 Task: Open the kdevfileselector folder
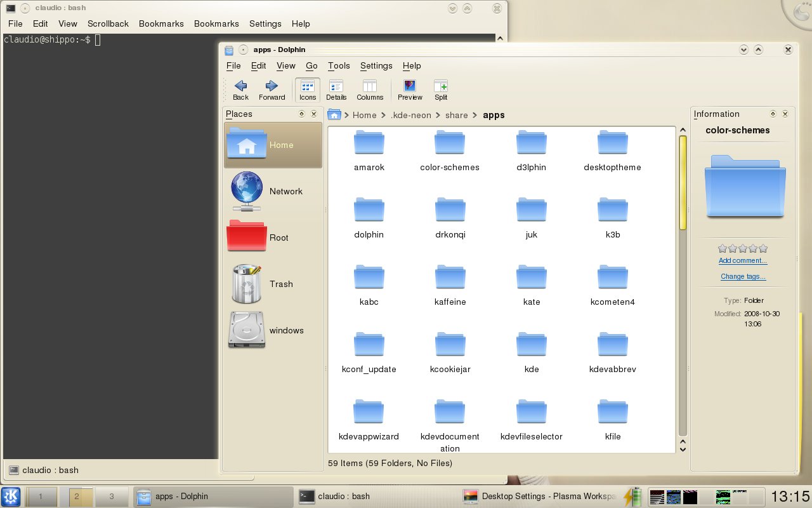[x=532, y=420]
